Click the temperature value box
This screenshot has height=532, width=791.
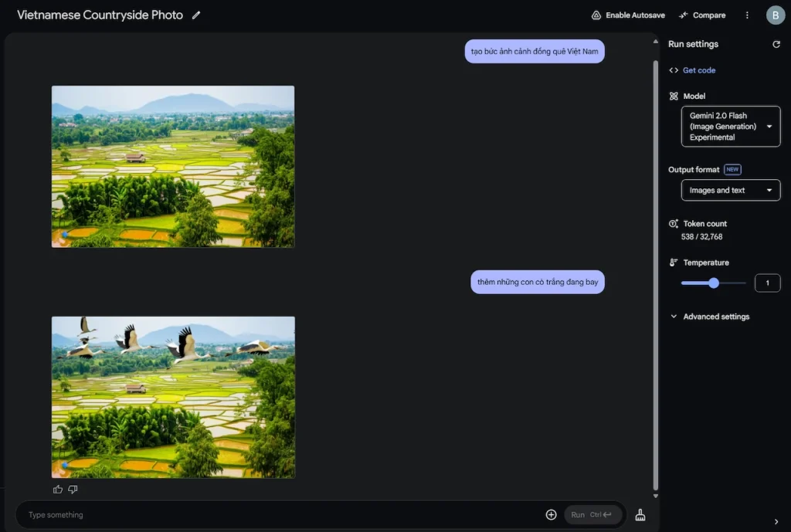coord(767,283)
